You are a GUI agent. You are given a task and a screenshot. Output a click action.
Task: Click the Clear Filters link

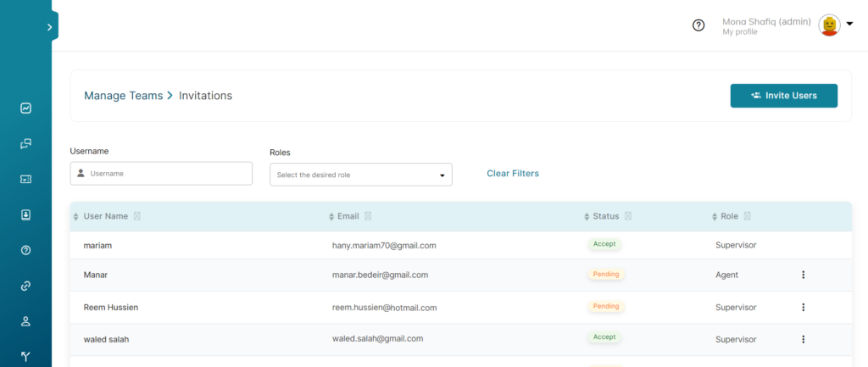pyautogui.click(x=513, y=173)
